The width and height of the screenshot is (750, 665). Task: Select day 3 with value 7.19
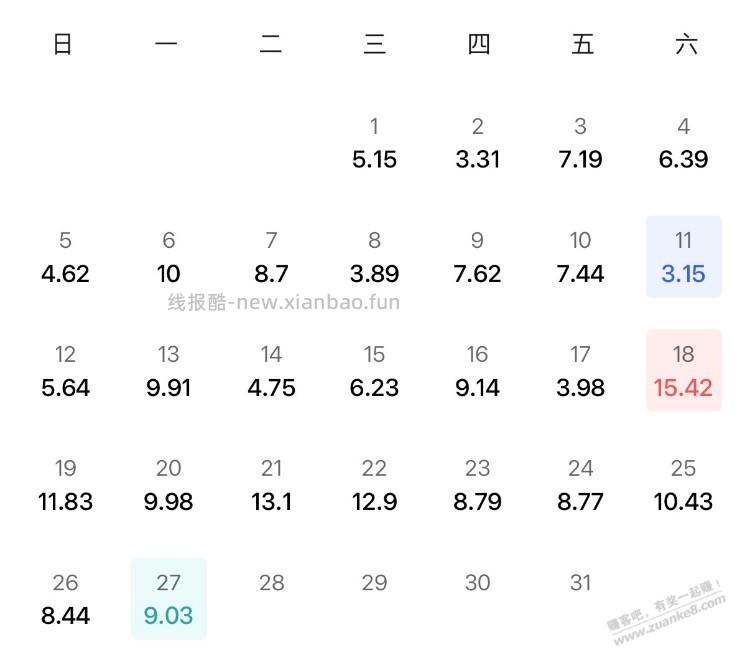click(580, 143)
